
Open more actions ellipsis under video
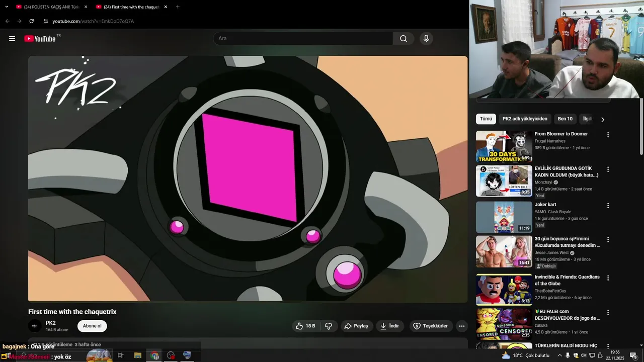tap(462, 326)
